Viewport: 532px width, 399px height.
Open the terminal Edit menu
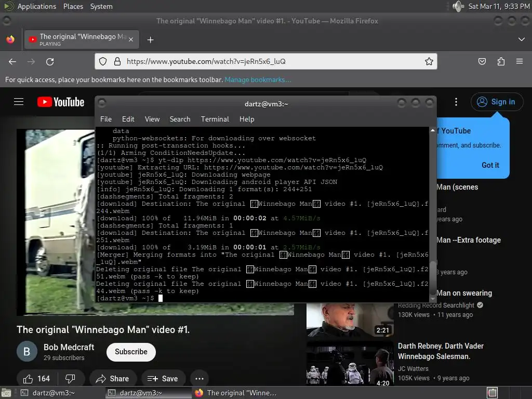(x=128, y=119)
